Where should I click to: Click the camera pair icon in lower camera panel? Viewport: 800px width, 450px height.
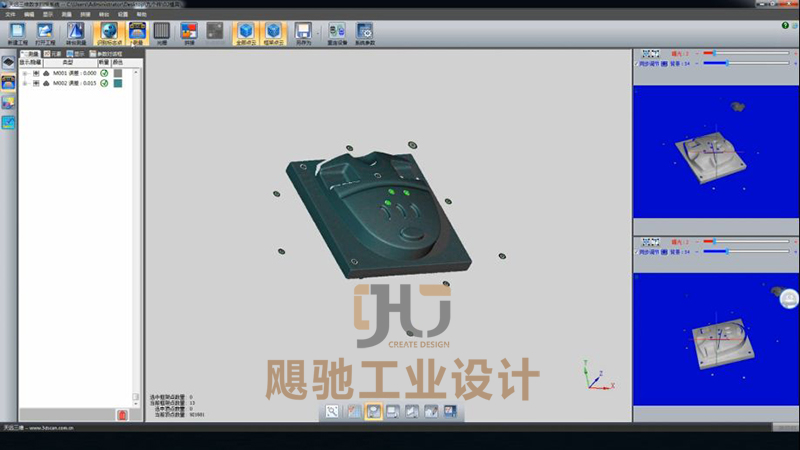pos(651,242)
